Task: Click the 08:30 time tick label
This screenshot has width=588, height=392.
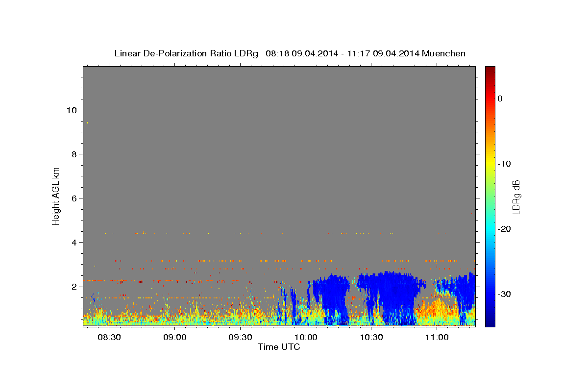Action: (109, 338)
